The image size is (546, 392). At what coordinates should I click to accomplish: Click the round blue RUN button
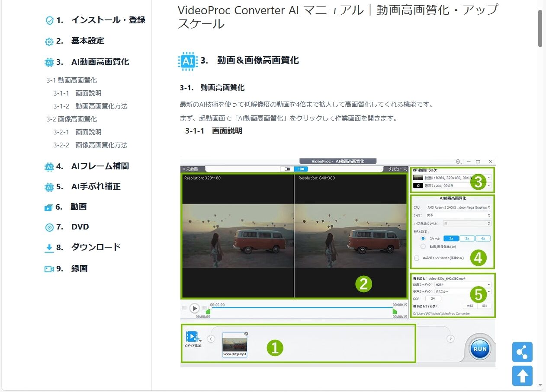(480, 349)
